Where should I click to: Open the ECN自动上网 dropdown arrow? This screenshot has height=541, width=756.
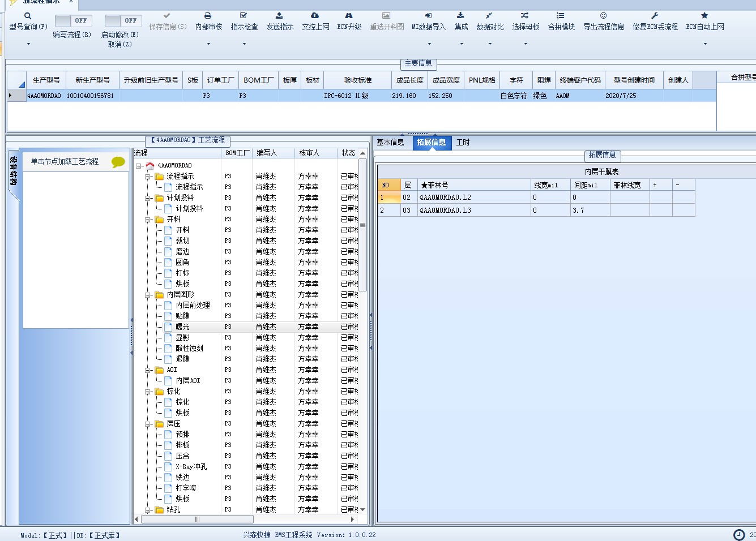pos(705,44)
